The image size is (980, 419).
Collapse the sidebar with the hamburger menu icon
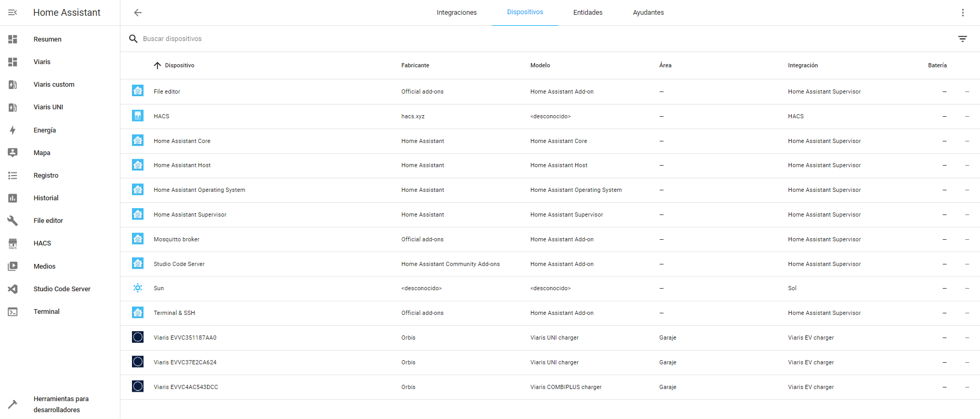[13, 13]
